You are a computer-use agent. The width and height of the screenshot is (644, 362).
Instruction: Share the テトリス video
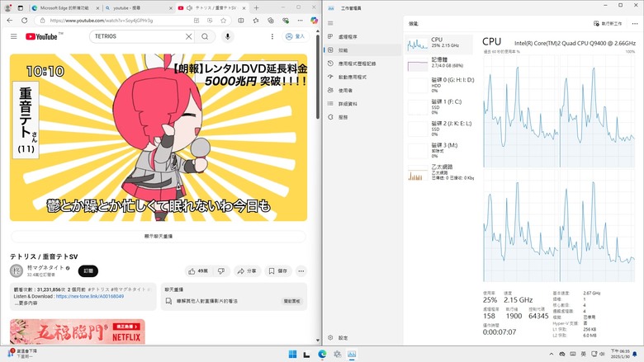tap(247, 271)
